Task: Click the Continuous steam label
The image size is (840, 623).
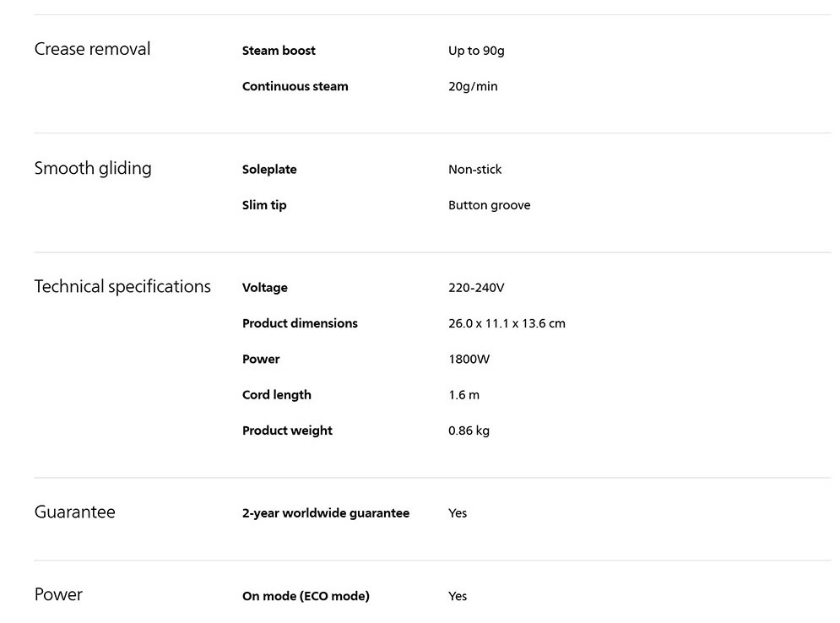Action: (x=295, y=86)
